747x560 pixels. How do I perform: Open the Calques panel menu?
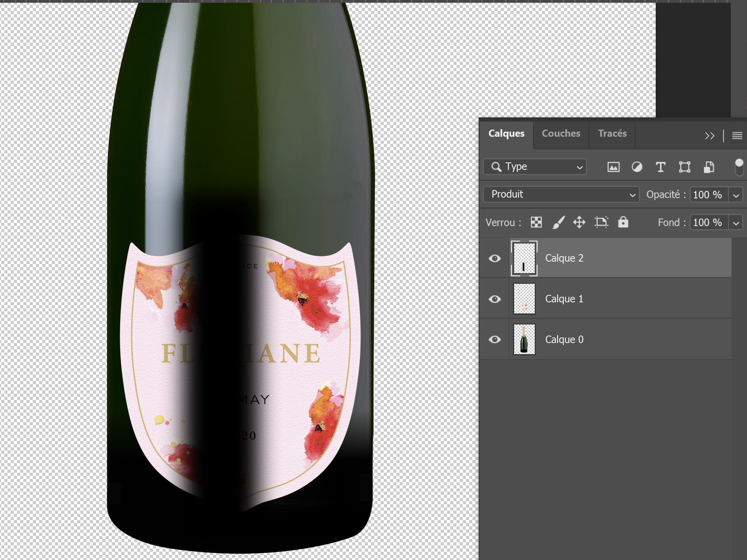click(x=737, y=136)
